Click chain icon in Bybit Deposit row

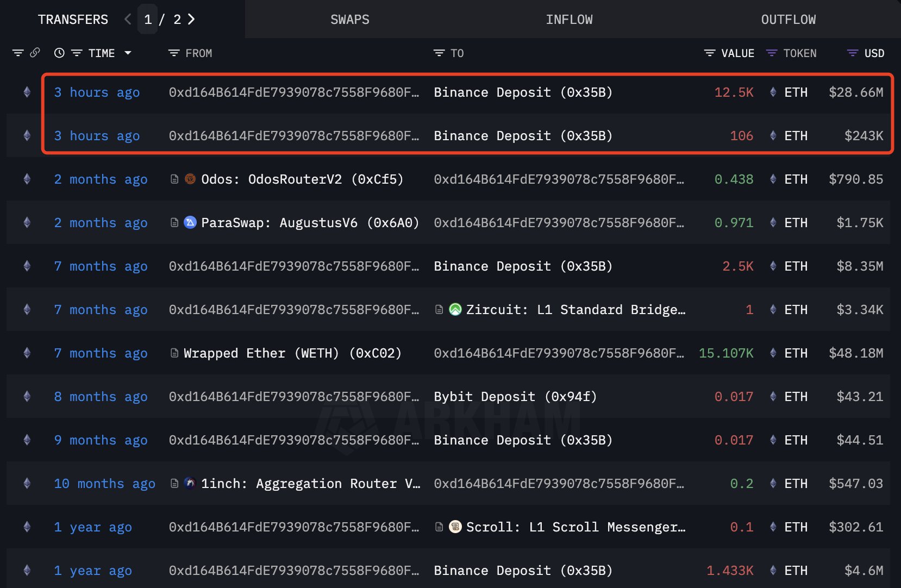27,397
